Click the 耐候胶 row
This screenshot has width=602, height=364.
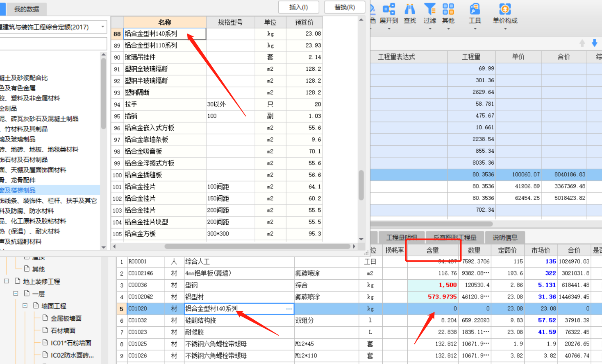click(x=359, y=332)
